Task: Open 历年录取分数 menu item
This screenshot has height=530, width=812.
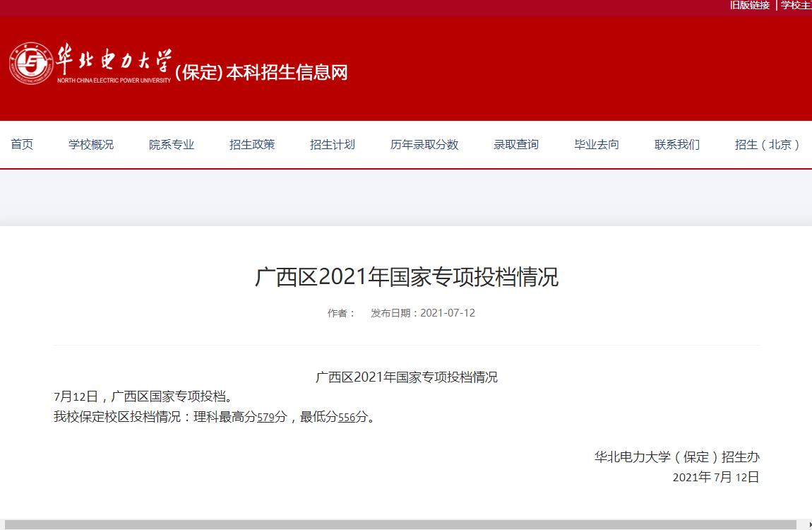Action: coord(424,144)
